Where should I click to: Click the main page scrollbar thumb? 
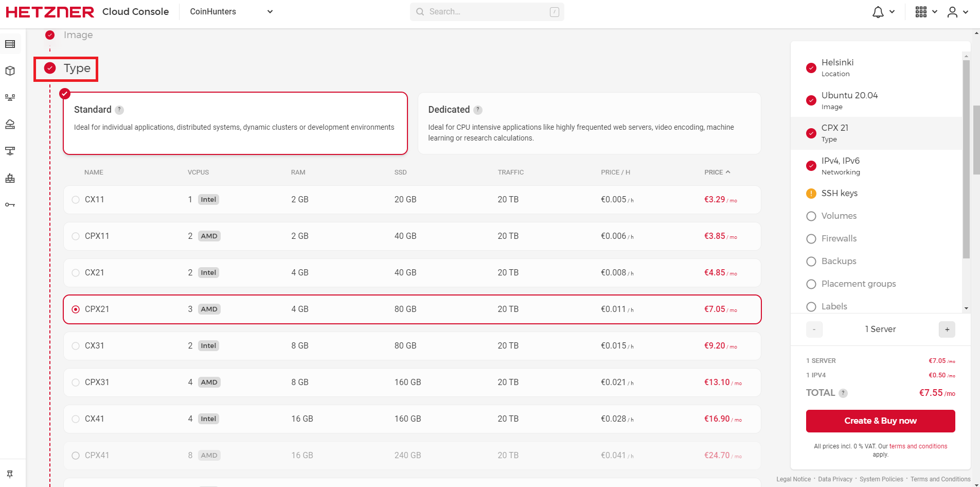coord(976,140)
